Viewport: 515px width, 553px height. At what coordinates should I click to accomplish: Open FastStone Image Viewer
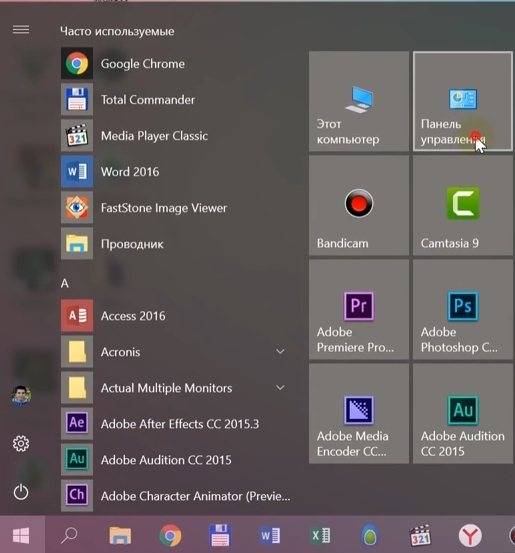[176, 208]
